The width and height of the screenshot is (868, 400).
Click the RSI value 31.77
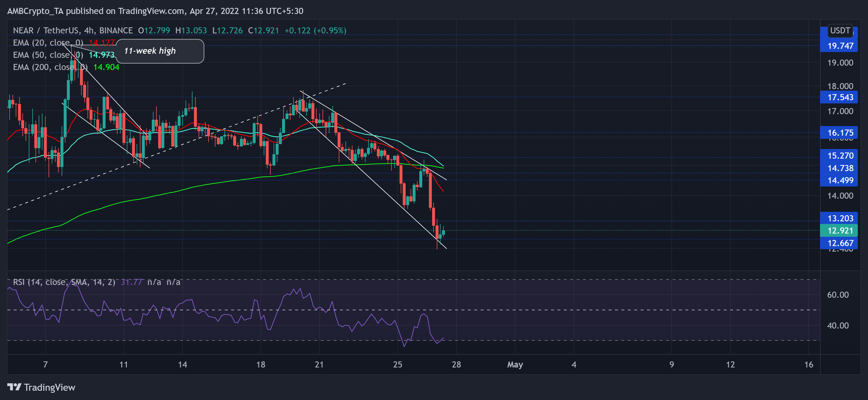pos(131,282)
